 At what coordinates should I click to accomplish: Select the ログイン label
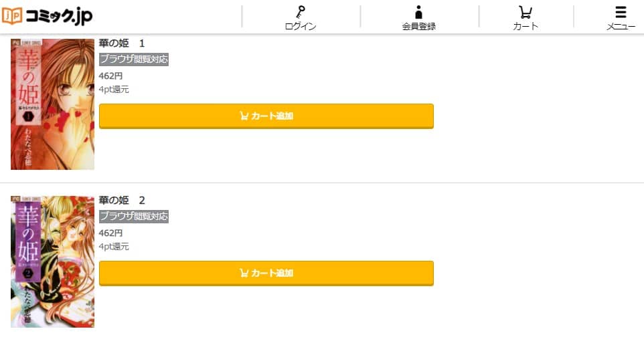301,26
